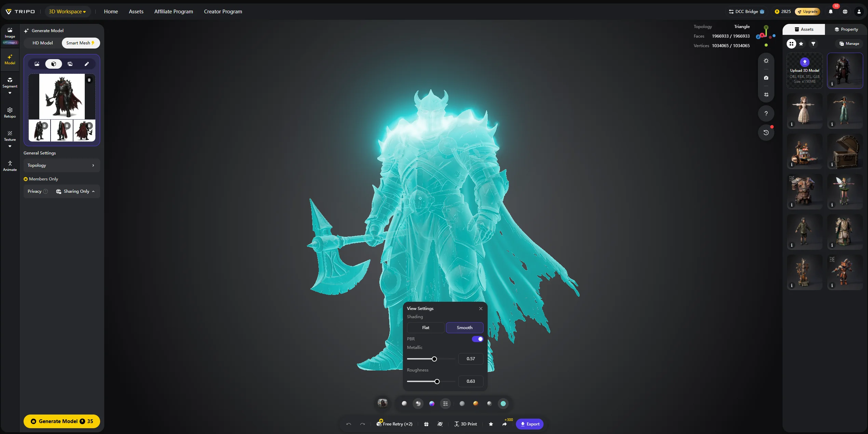
Task: Select the teal color swatch
Action: [503, 404]
